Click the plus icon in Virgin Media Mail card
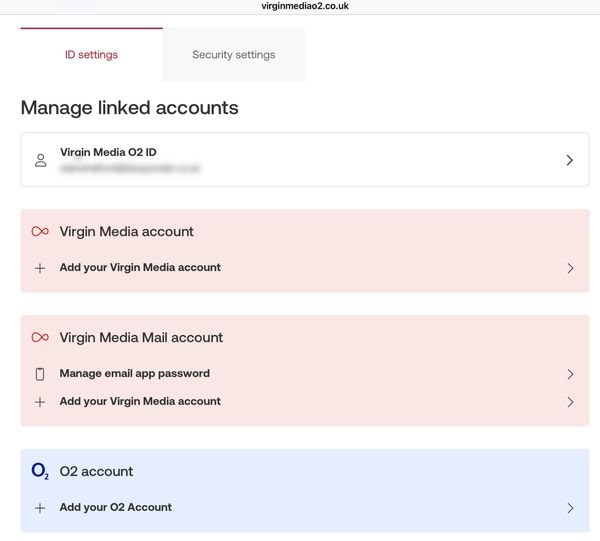The image size is (600, 541). click(40, 402)
